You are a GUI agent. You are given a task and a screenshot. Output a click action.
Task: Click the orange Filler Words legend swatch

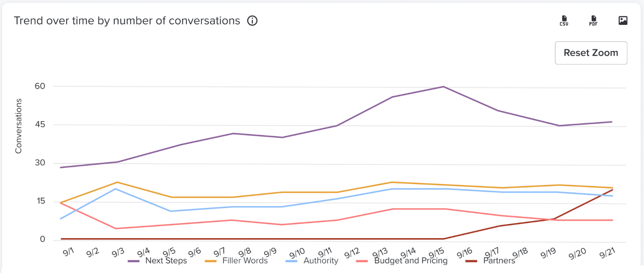(210, 261)
